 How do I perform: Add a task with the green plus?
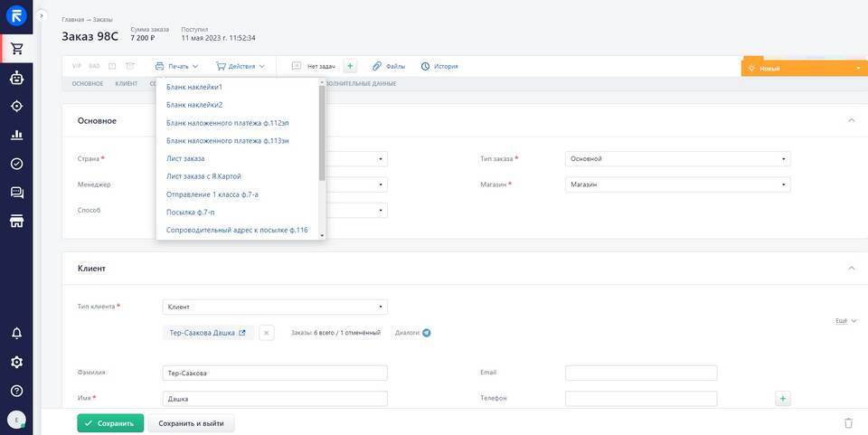(350, 66)
